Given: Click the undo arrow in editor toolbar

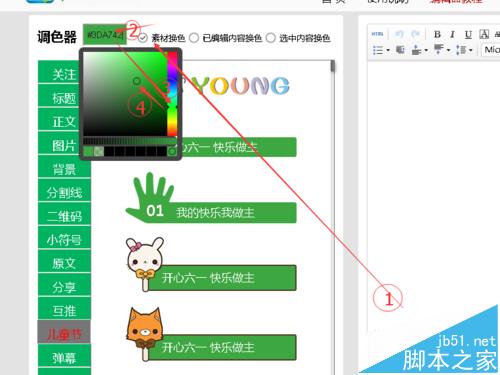Looking at the screenshot, I should point(399,34).
